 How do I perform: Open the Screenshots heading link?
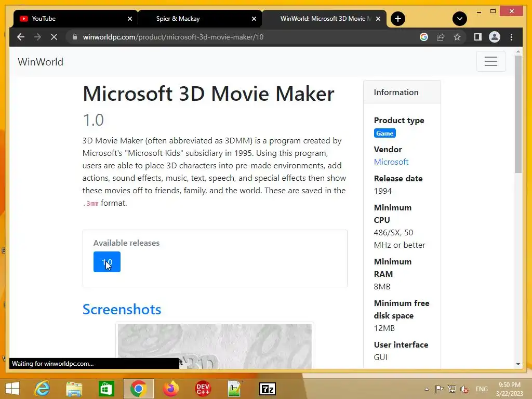pos(122,309)
